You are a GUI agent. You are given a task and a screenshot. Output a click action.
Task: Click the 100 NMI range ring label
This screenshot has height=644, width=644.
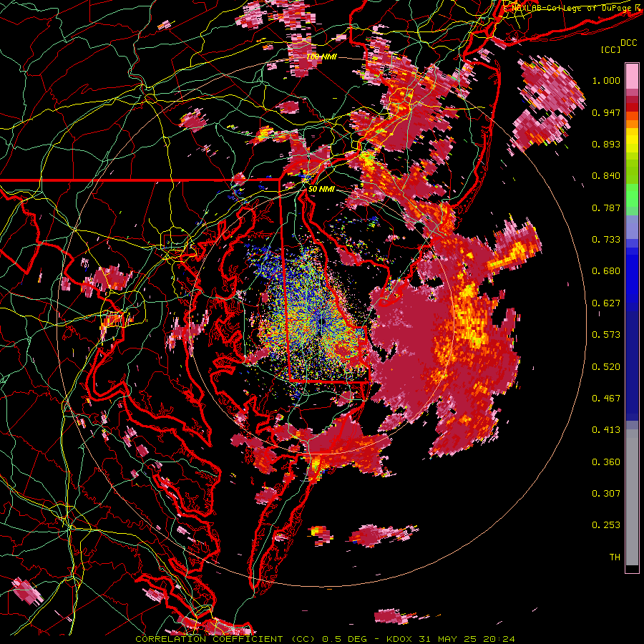pos(321,57)
